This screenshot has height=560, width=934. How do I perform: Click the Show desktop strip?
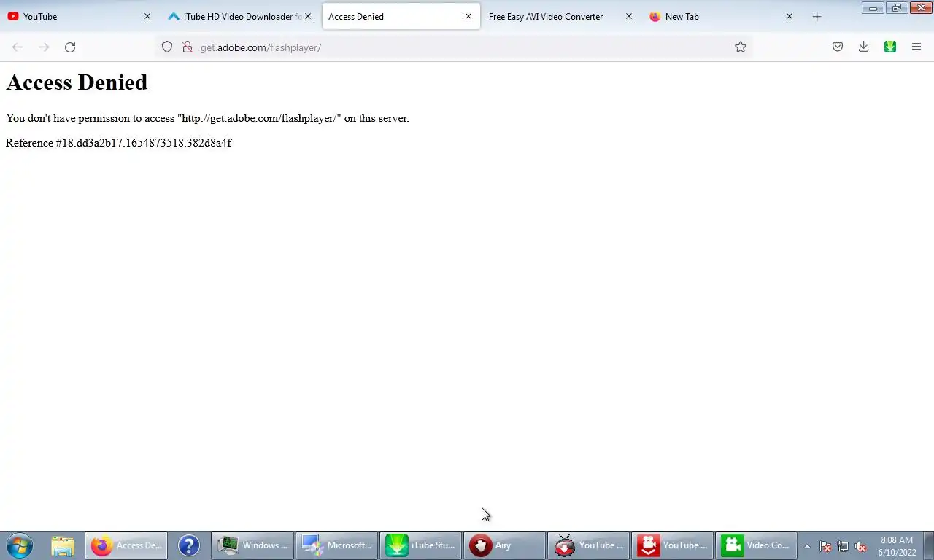[x=929, y=545]
